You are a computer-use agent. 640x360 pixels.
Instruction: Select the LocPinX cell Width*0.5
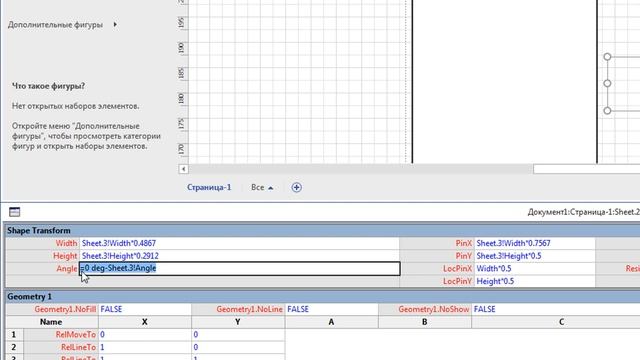535,269
